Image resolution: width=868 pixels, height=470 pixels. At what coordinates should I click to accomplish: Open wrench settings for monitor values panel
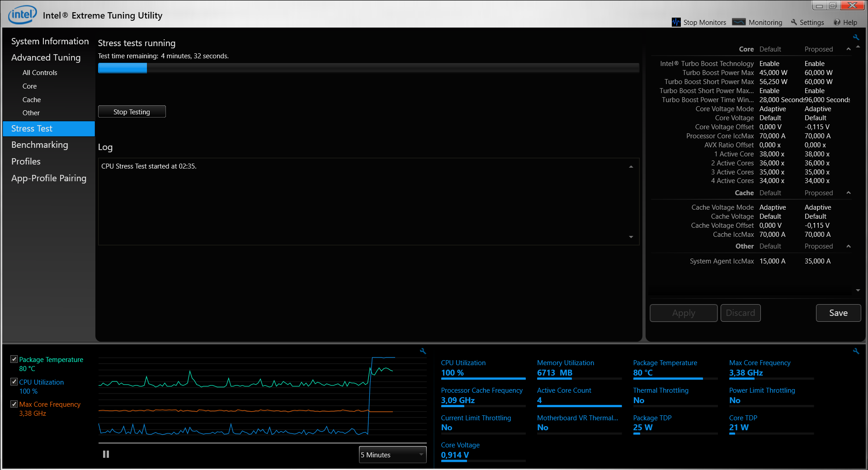click(x=856, y=351)
